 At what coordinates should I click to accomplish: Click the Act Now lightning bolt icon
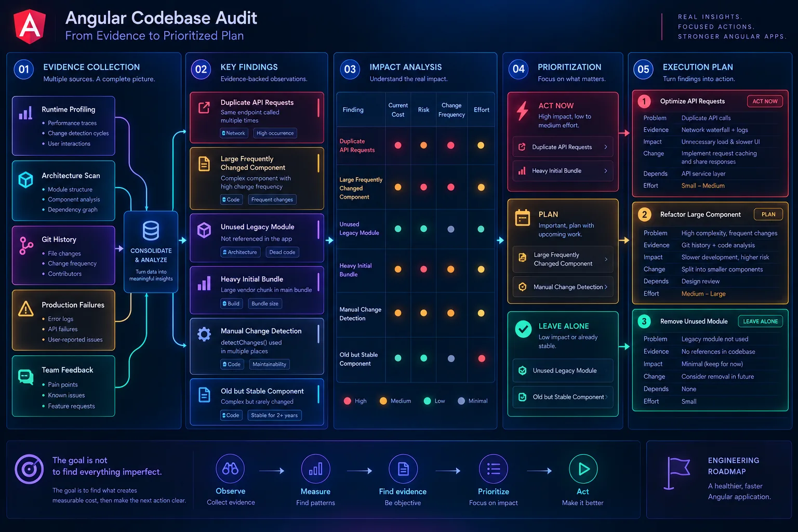523,111
